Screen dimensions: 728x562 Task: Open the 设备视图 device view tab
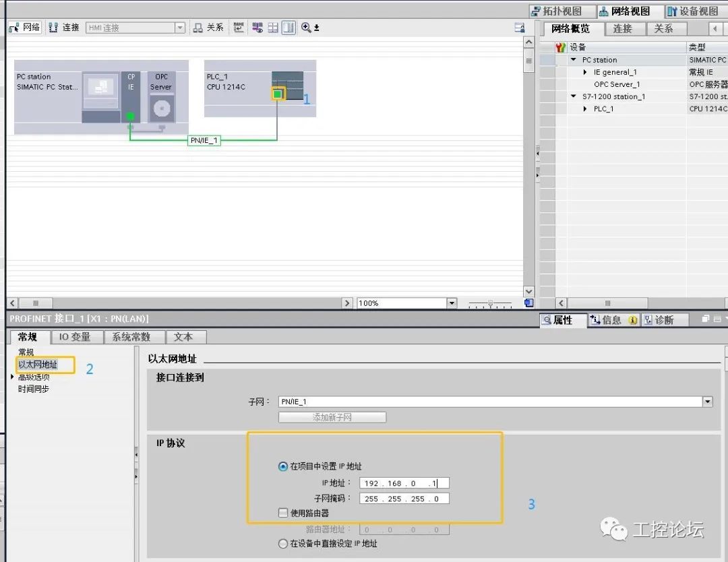(x=693, y=11)
